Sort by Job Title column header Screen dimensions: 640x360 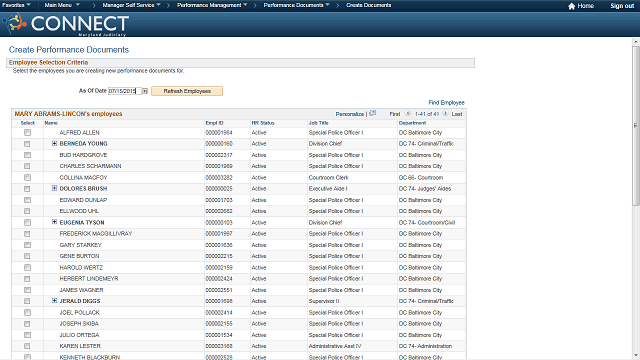[318, 123]
